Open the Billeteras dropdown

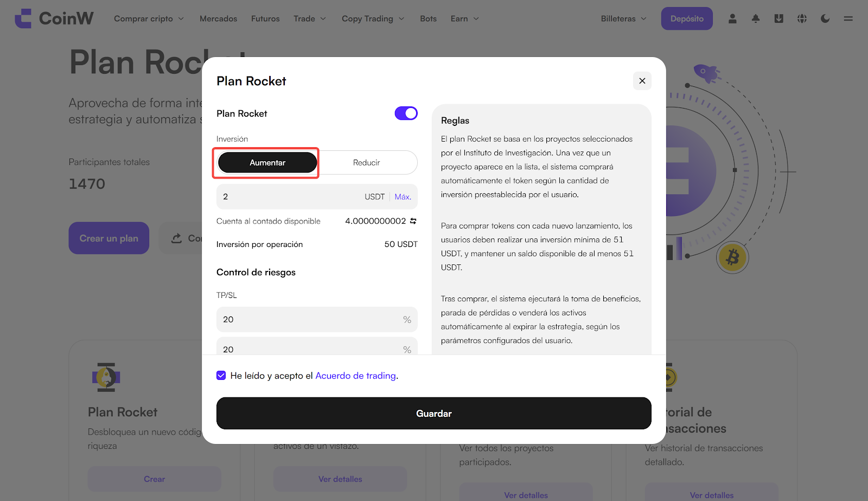pos(623,18)
